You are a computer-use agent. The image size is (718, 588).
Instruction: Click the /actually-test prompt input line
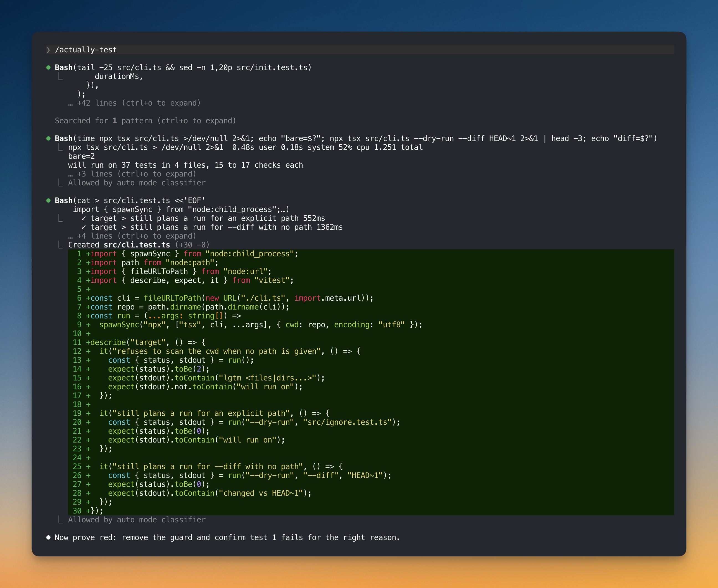click(x=360, y=50)
